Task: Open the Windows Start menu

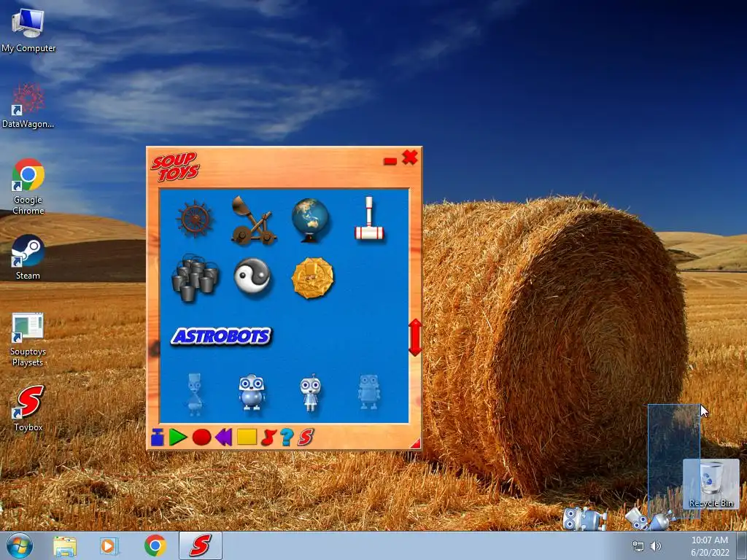Action: [20, 545]
